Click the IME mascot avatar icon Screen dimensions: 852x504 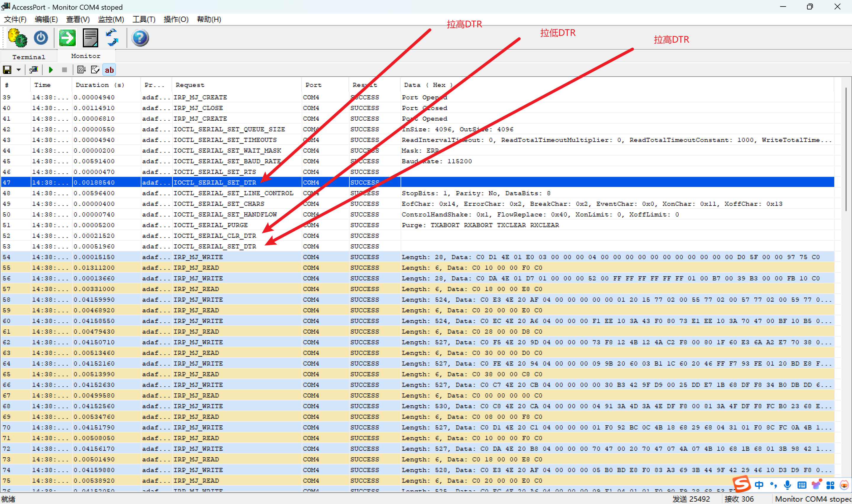844,485
